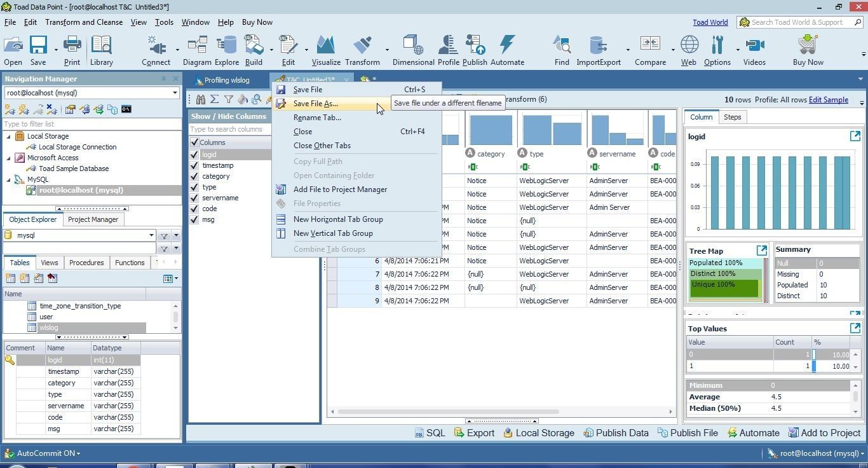The image size is (868, 468).
Task: Choose New Vertical Tab Group
Action: click(x=356, y=233)
